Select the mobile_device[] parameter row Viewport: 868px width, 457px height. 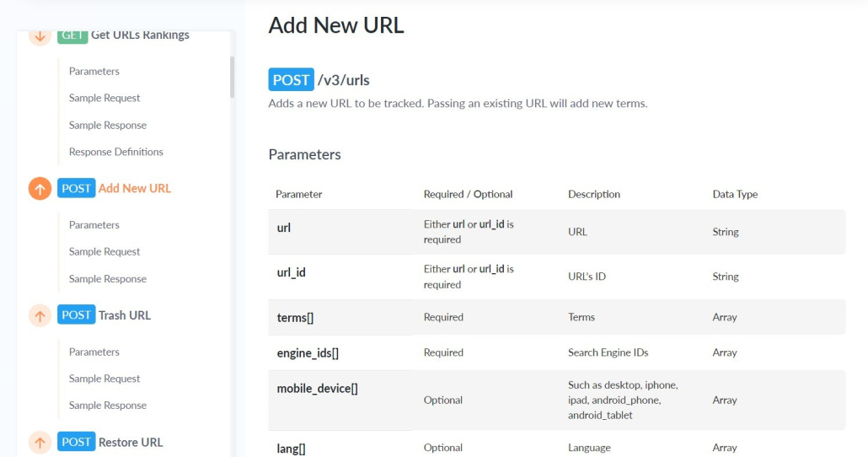coord(557,400)
